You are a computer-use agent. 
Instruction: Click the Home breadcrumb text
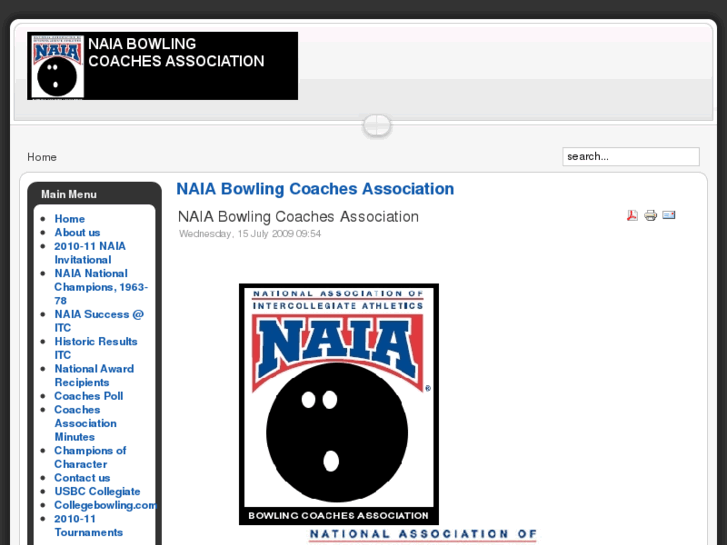click(x=42, y=157)
